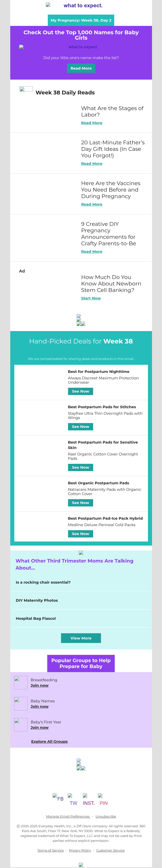162x868 pixels.
Task: Click Read More in the baby girl names banner
Action: coord(81,68)
